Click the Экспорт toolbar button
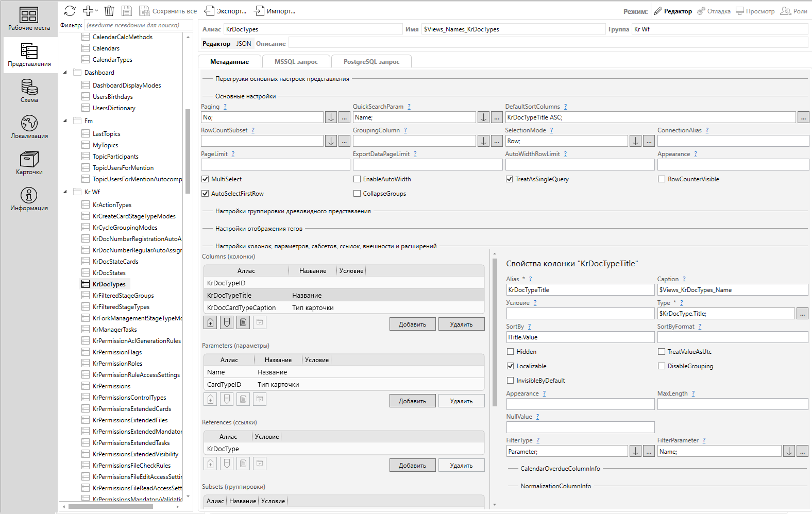This screenshot has width=812, height=514. click(225, 11)
